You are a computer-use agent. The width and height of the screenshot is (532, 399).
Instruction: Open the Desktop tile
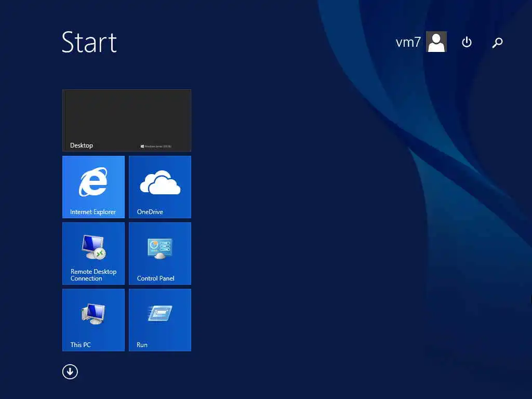pos(127,121)
